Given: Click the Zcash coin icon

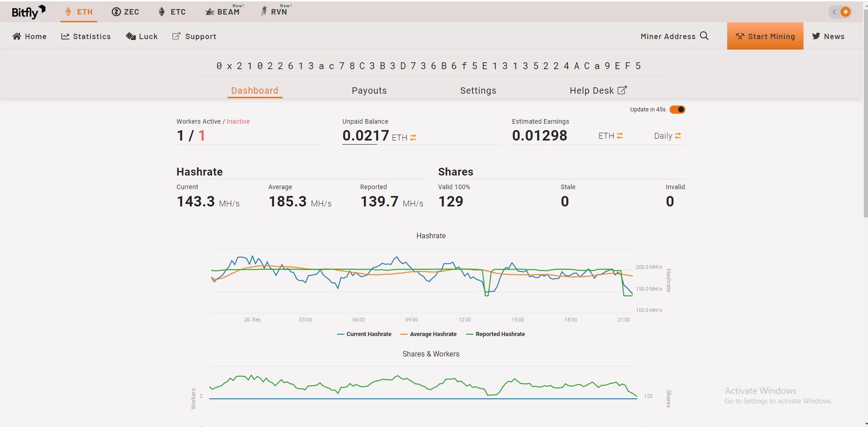Looking at the screenshot, I should point(116,12).
